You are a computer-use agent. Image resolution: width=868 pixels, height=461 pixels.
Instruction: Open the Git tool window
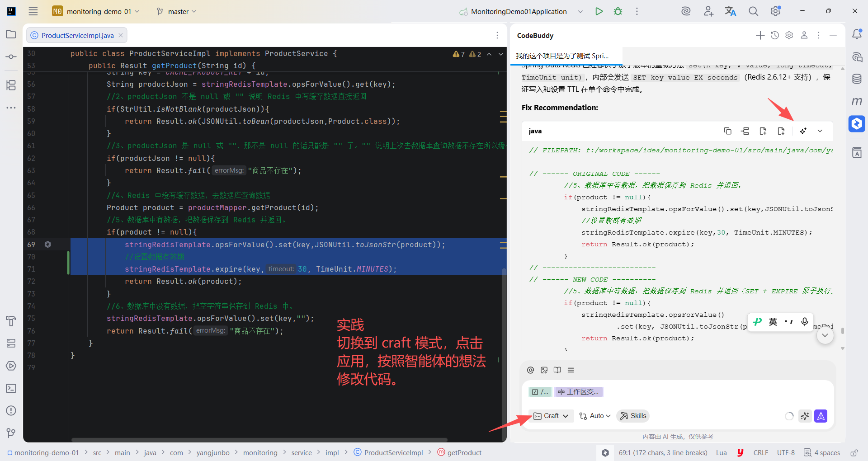pos(11,433)
